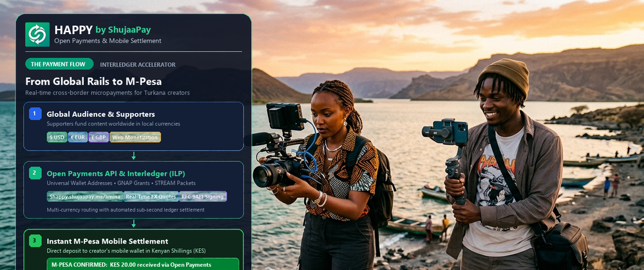The width and height of the screenshot is (644, 270).
Task: Click the Real-Time FX Quotes chip
Action: pos(151,197)
